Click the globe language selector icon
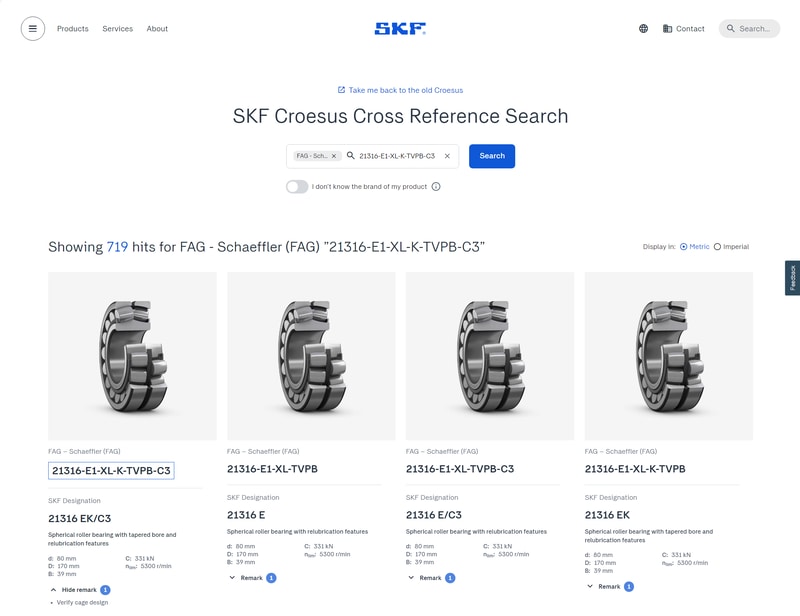Viewport: 800px width, 616px height. click(643, 28)
